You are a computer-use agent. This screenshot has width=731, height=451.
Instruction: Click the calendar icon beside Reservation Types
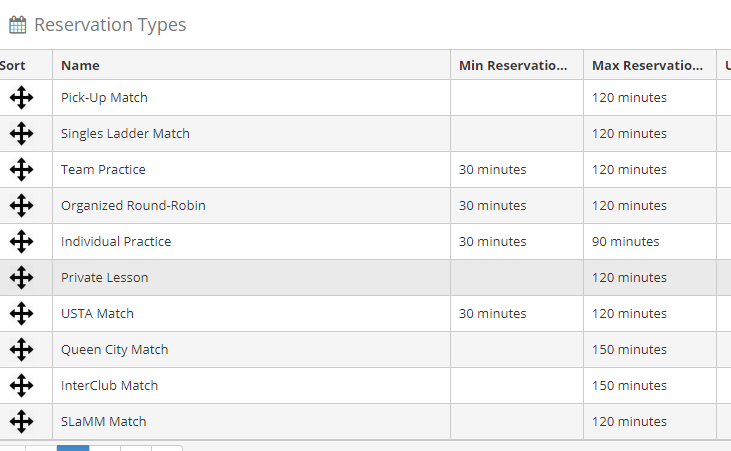point(18,25)
